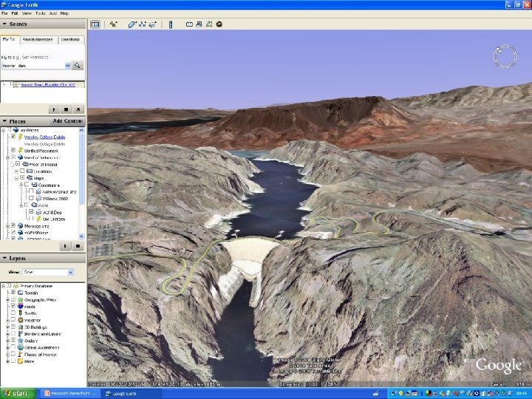This screenshot has width=532, height=399.
Task: Click the Fly To search input field
Action: [x=33, y=66]
